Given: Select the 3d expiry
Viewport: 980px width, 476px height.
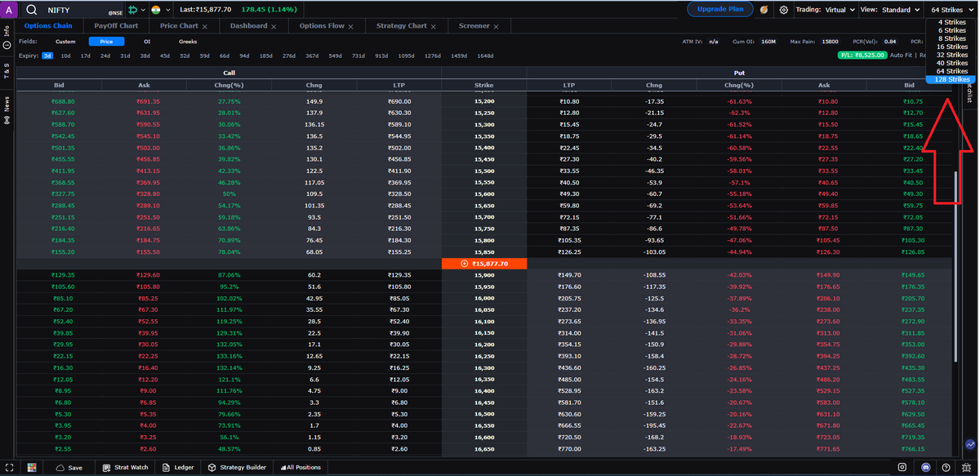Looking at the screenshot, I should (48, 56).
